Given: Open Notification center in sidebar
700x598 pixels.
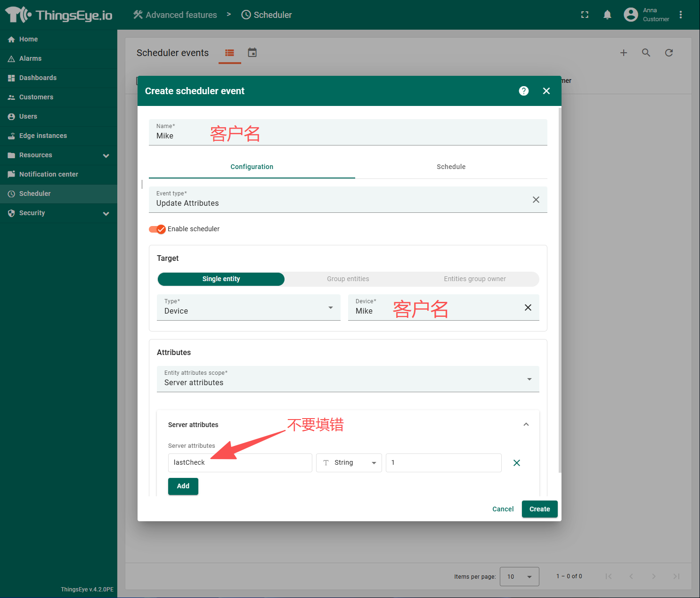Looking at the screenshot, I should point(49,174).
